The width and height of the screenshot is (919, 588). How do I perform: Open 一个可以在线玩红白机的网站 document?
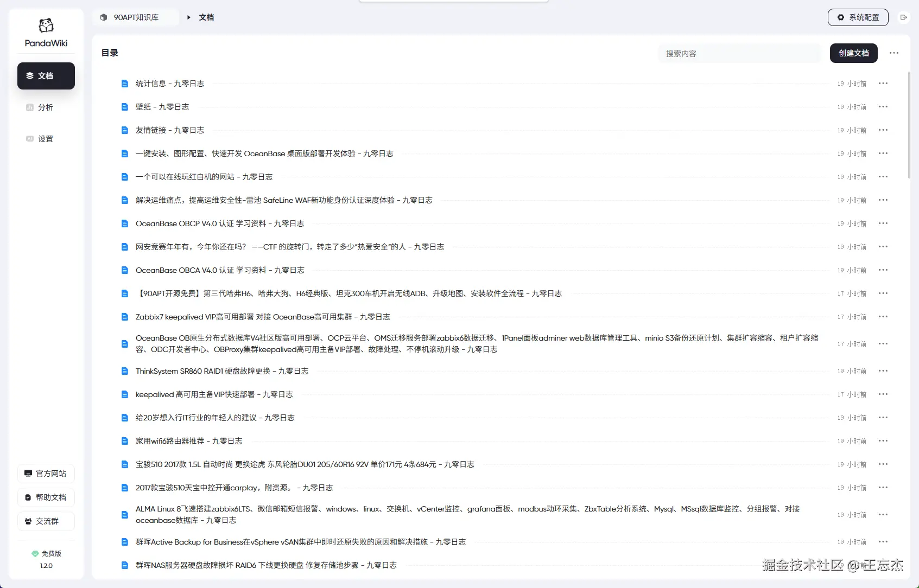pyautogui.click(x=204, y=177)
